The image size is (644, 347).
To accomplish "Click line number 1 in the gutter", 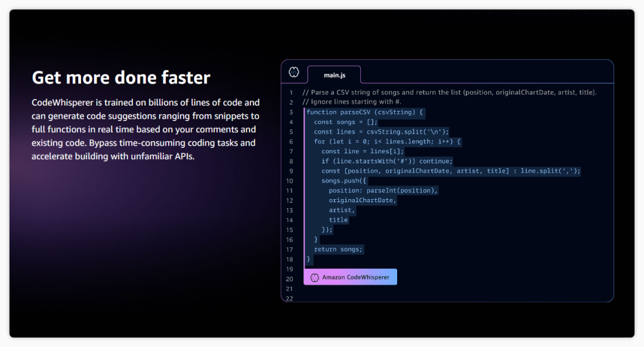I will pos(291,93).
